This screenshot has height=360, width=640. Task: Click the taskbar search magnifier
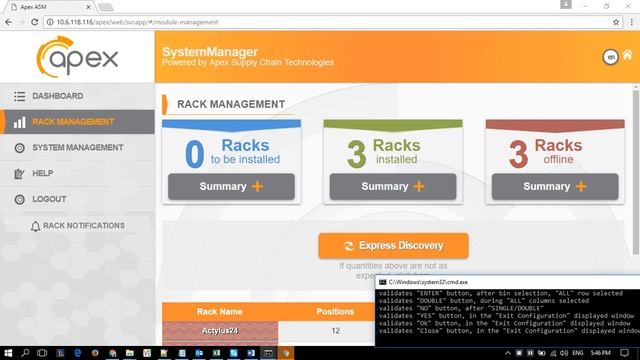coord(25,353)
